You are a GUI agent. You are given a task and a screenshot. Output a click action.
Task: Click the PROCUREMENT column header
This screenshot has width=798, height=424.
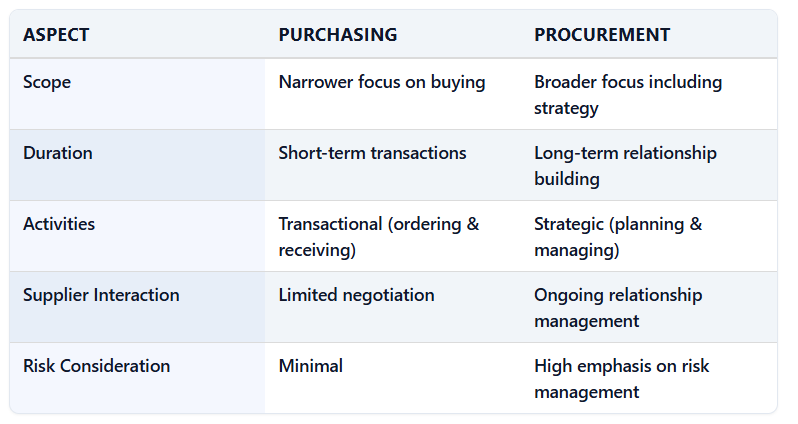click(601, 35)
